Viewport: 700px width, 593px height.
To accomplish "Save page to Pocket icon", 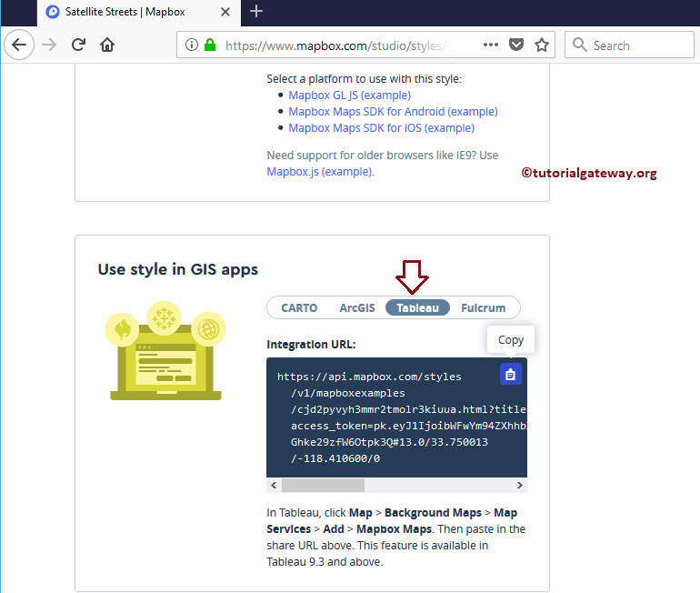I will point(516,45).
